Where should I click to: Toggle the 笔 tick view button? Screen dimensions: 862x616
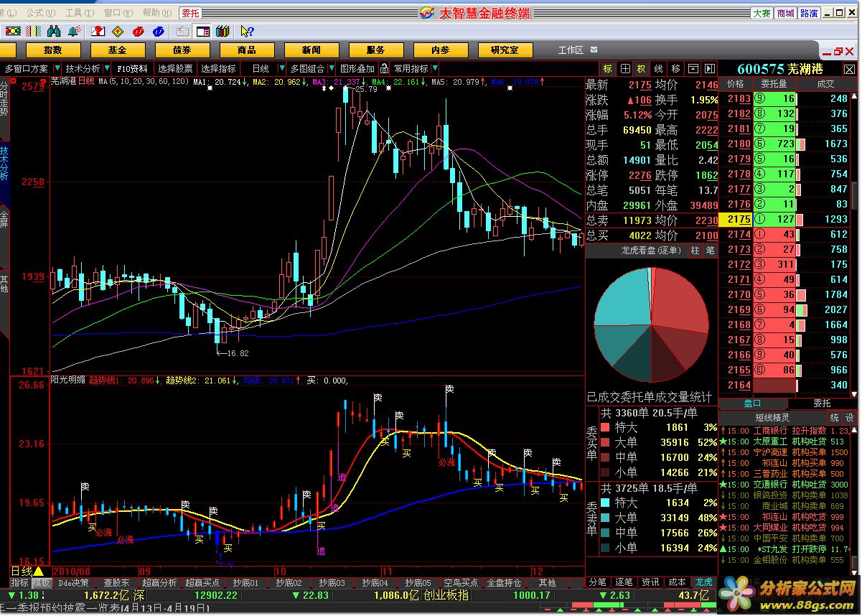710,250
